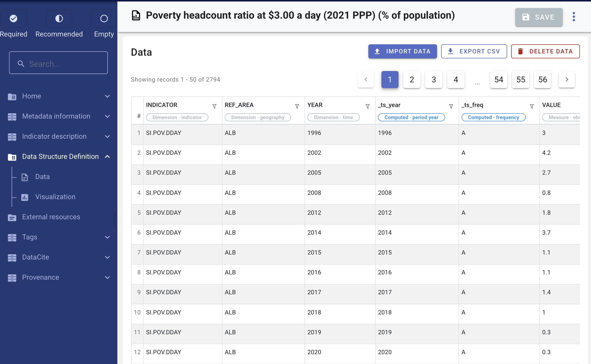The image size is (591, 364).
Task: Jump to pagination page 4
Action: [456, 80]
